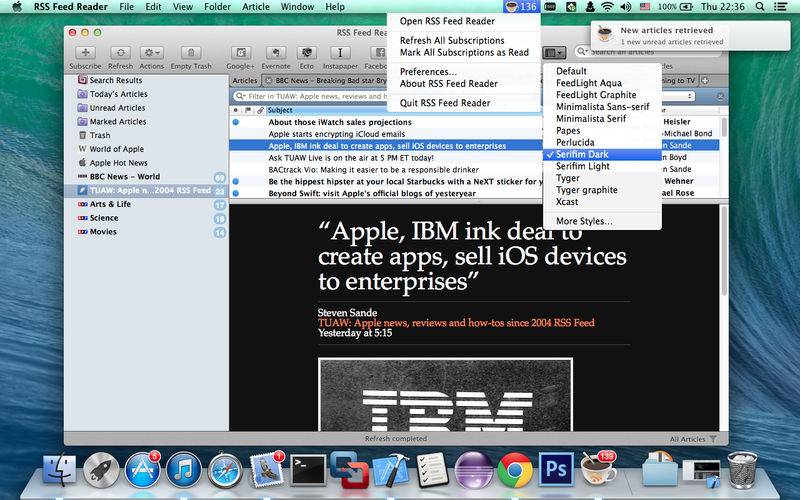Click the volume menu bar icon
Viewport: 800px width, 500px height.
click(x=626, y=7)
